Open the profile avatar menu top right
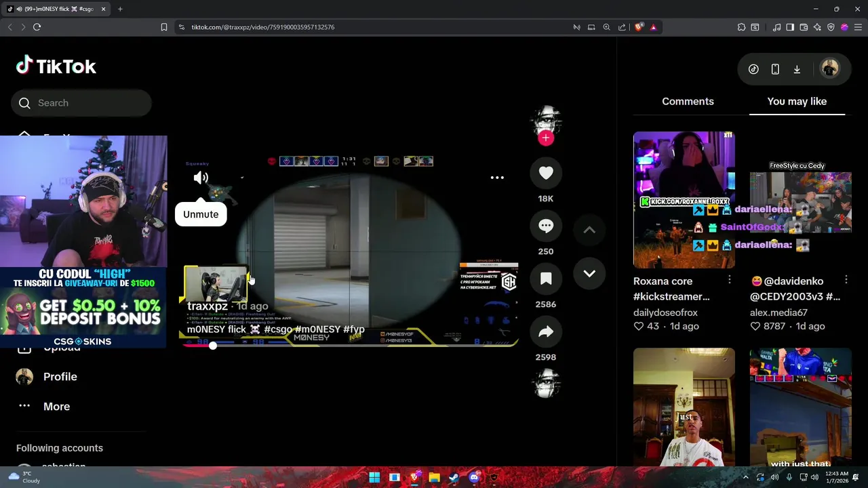 pos(830,68)
